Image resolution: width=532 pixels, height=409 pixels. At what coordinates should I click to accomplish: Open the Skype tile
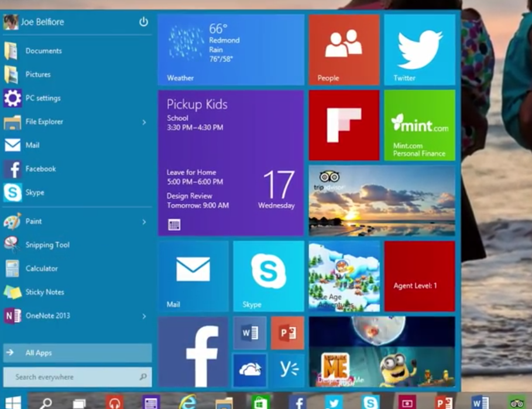pos(269,276)
